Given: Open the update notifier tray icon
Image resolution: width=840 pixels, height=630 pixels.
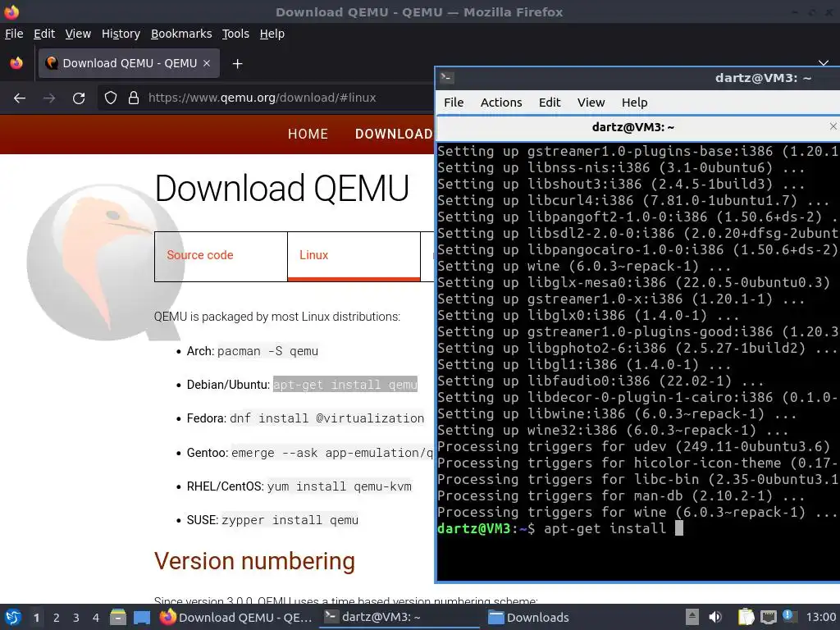Looking at the screenshot, I should click(788, 616).
